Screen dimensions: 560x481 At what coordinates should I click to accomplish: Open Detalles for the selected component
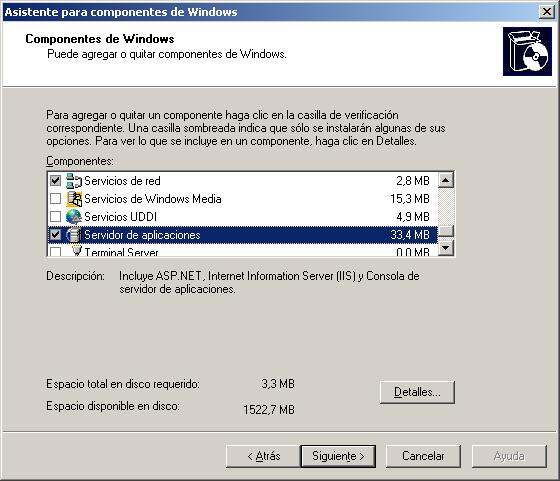pos(417,392)
